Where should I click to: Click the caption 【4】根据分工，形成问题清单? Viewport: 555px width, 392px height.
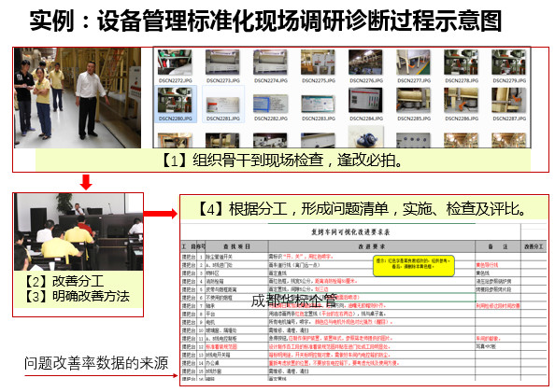(x=292, y=209)
